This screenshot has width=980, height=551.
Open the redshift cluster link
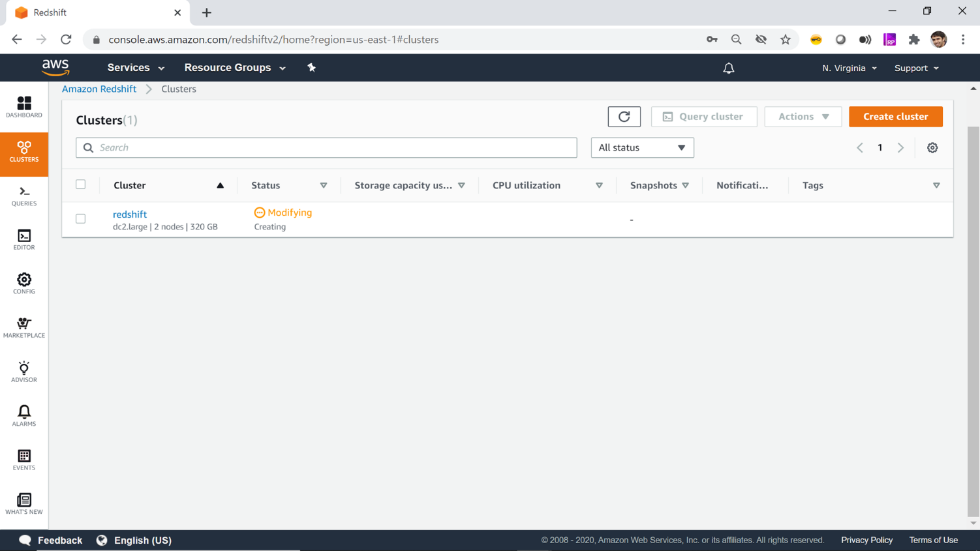coord(130,215)
